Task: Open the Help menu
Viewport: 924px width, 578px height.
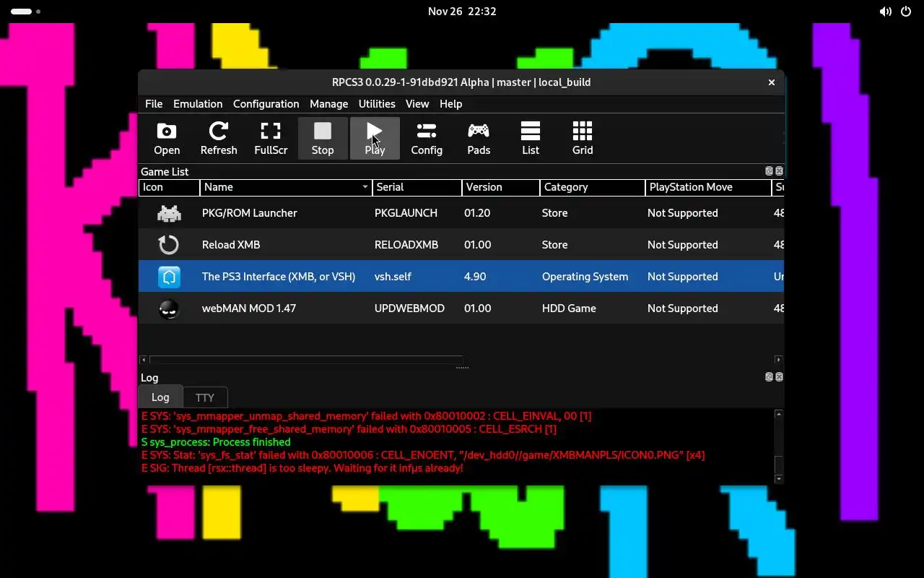Action: click(x=450, y=104)
